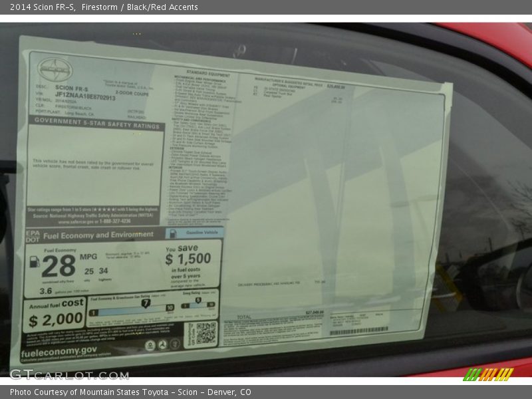The height and width of the screenshot is (399, 532).
Task: Click the '34' highway MPG value
Action: coord(104,271)
